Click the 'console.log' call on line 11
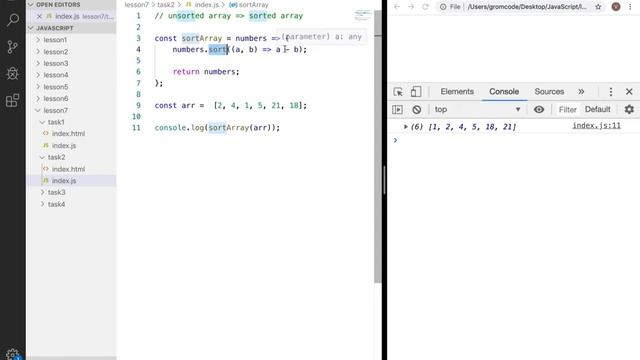Image resolution: width=640 pixels, height=360 pixels. [179, 128]
